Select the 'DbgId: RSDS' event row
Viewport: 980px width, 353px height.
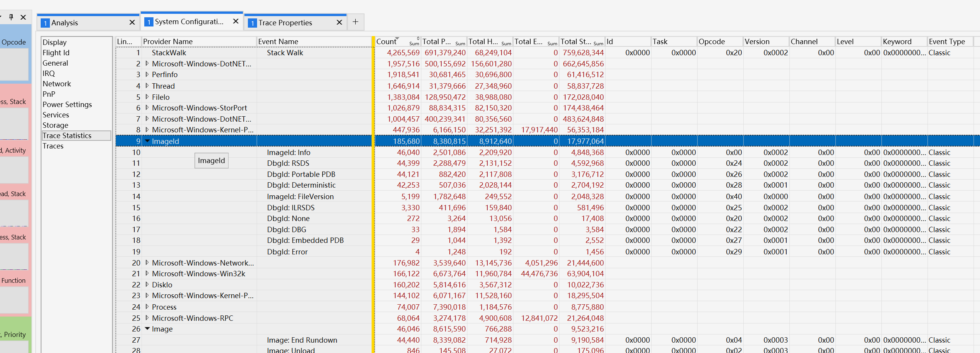(x=548, y=163)
